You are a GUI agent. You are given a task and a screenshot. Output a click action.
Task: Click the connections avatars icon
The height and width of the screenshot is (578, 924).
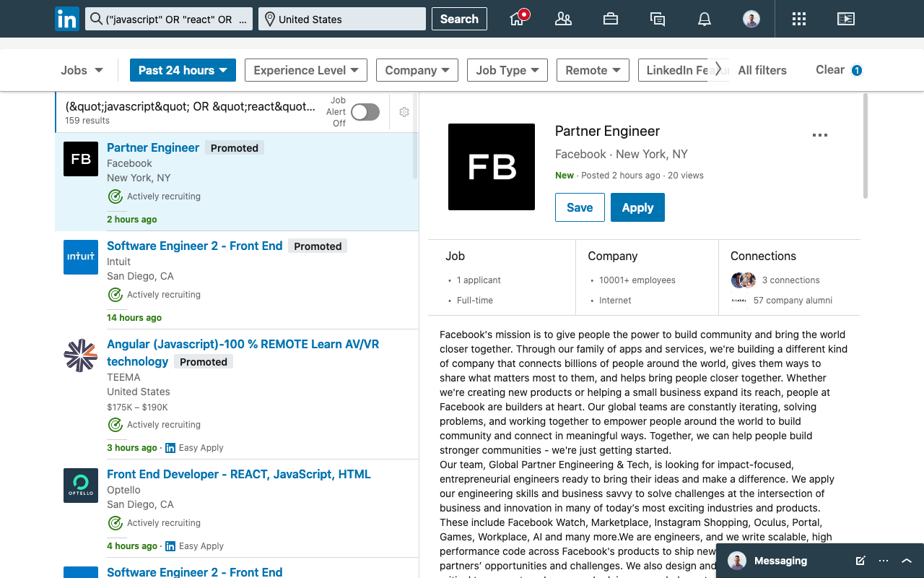744,280
